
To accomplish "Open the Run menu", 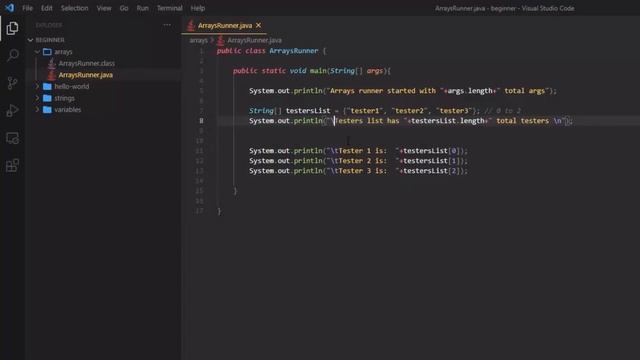I will (142, 8).
